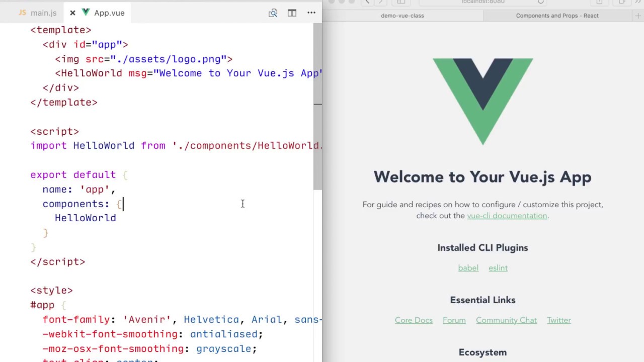Close the App.vue editor tab
644x362 pixels.
(72, 13)
